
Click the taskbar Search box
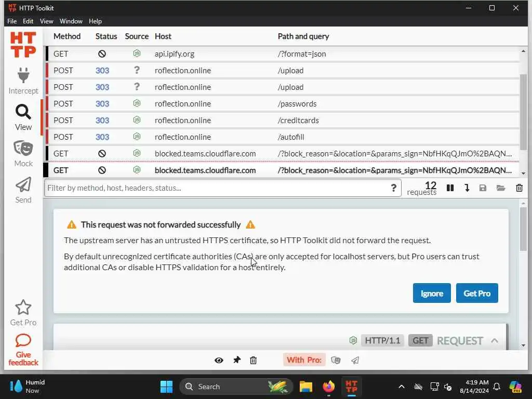pos(236,387)
